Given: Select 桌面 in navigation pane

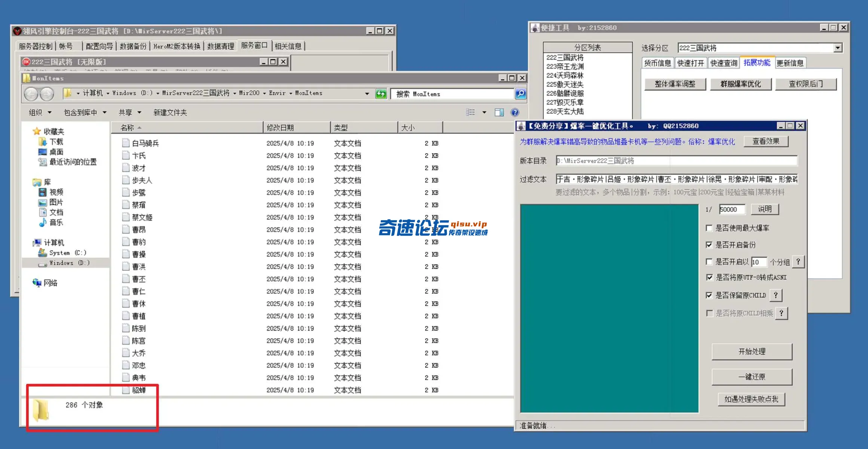Looking at the screenshot, I should tap(51, 152).
